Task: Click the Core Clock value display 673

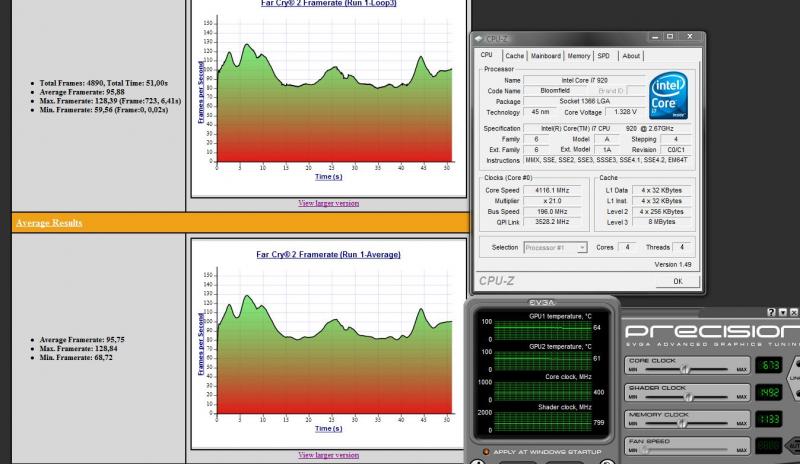Action: [769, 365]
